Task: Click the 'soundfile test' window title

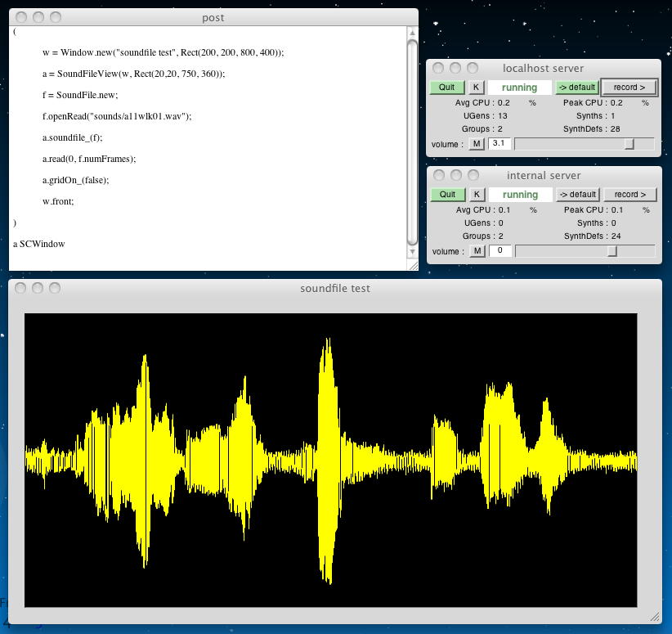Action: [x=335, y=288]
